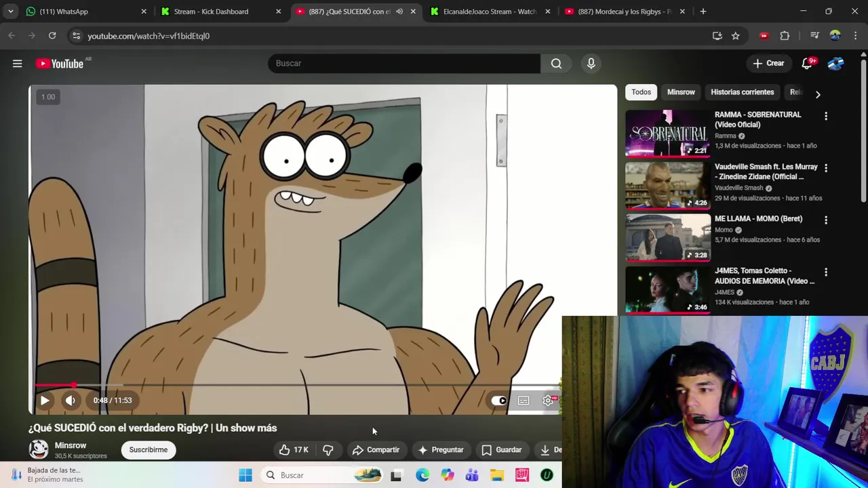This screenshot has height=488, width=868.
Task: Open the Preguntar AI button
Action: pos(441,449)
